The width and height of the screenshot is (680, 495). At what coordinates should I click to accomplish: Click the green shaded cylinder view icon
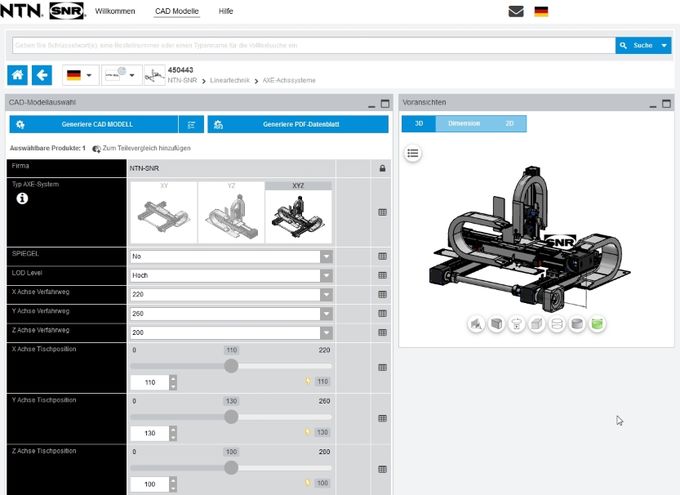(x=597, y=324)
